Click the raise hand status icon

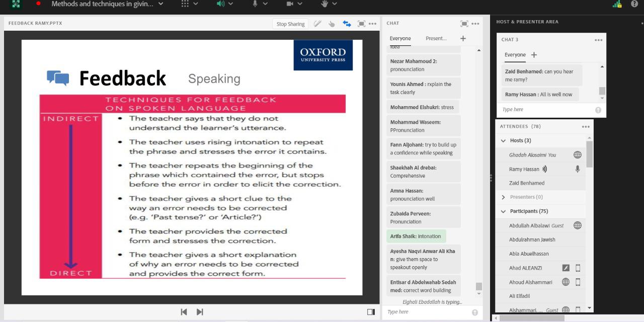(329, 4)
